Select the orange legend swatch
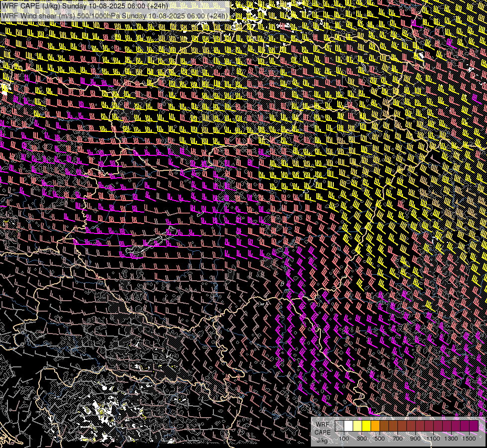487x448 pixels. [375, 426]
